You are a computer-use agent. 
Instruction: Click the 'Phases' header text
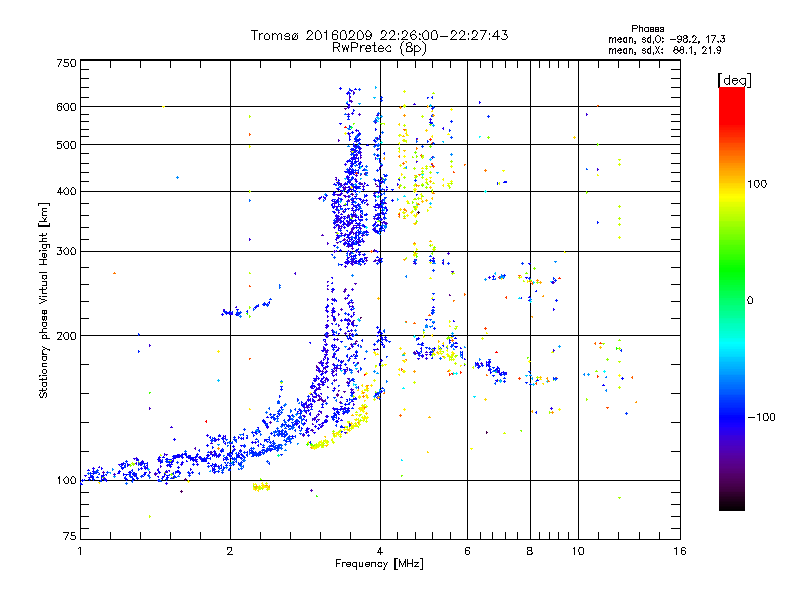coord(647,29)
